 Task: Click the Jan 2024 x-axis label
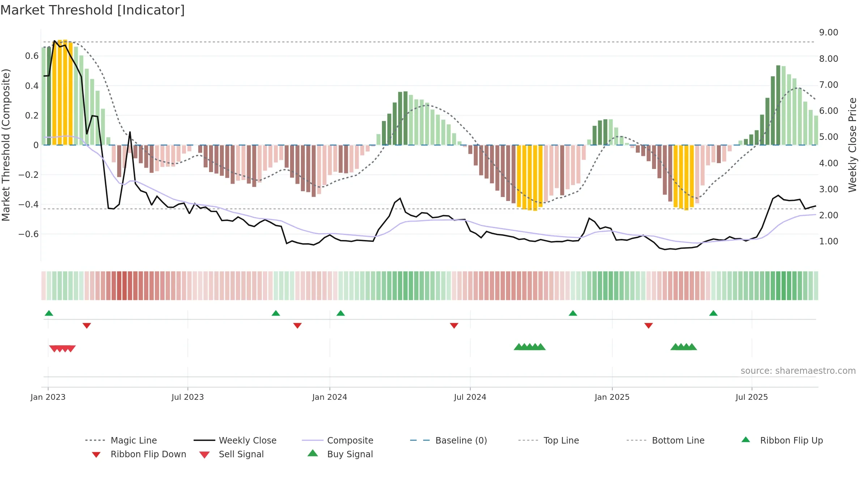[330, 397]
